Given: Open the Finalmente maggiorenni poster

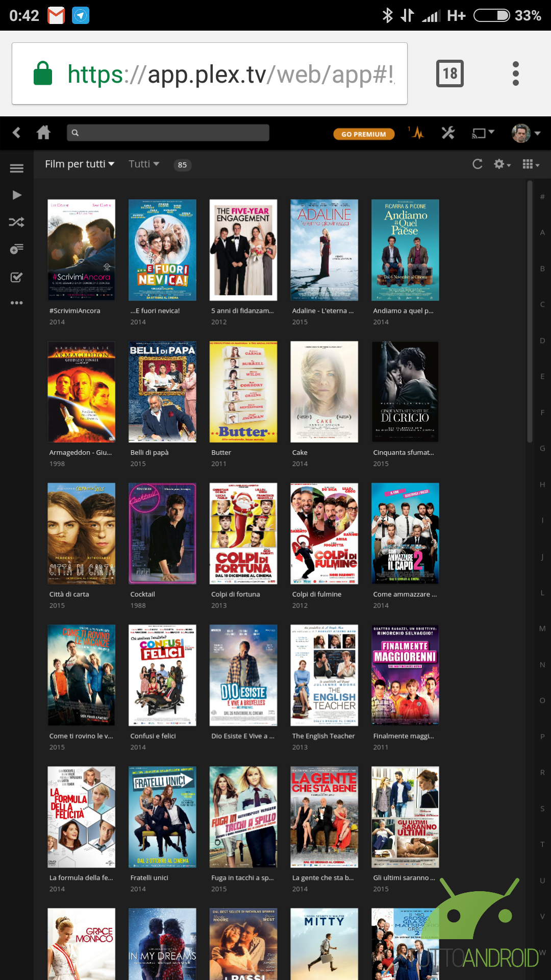Looking at the screenshot, I should coord(405,675).
